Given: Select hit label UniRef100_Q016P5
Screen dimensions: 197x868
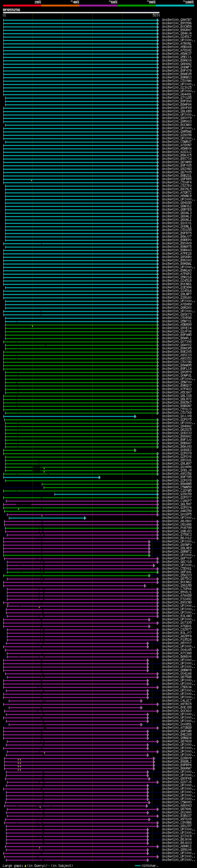Looking at the screenshot, I should pyautogui.click(x=177, y=515).
